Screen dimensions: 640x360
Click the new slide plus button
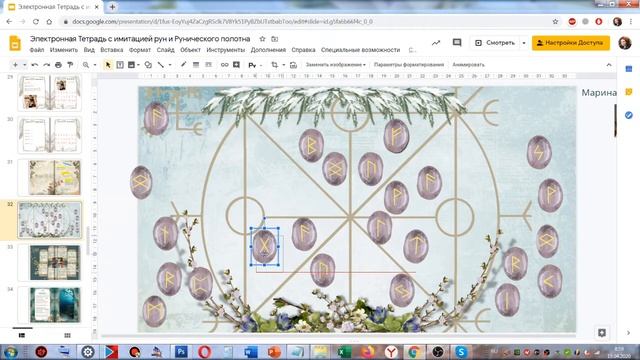click(x=15, y=65)
